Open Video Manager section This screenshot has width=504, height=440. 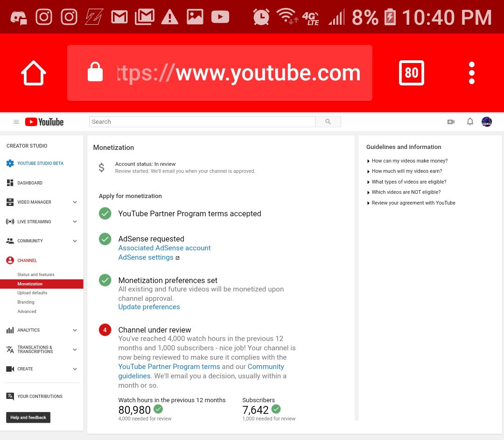point(35,202)
